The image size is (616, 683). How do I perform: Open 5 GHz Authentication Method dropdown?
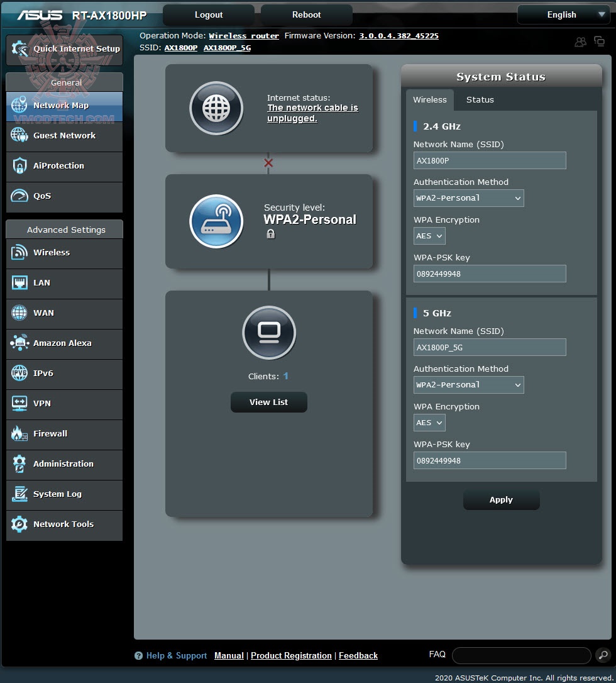[468, 385]
